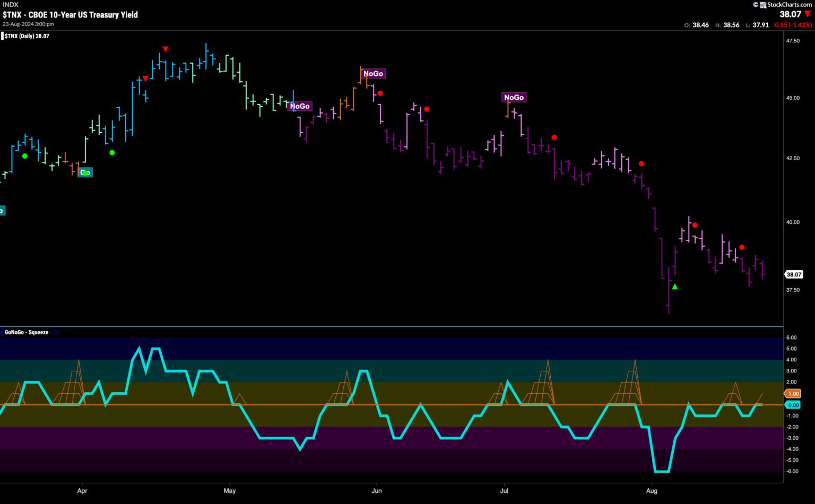This screenshot has height=504, width=815.
Task: Click the teal Go flag near April
Action: coord(85,172)
